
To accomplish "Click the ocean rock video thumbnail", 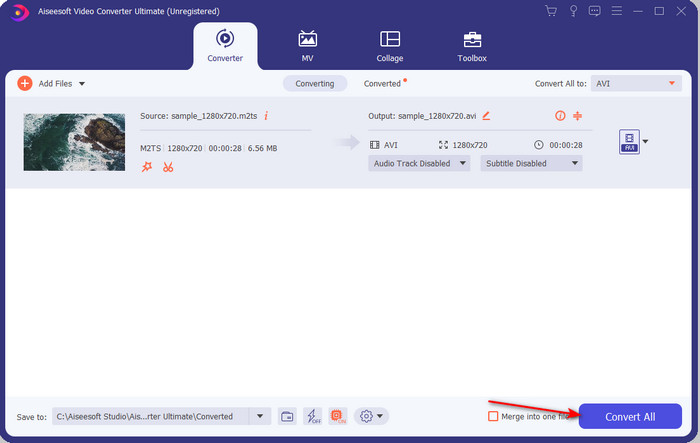I will pos(74,142).
